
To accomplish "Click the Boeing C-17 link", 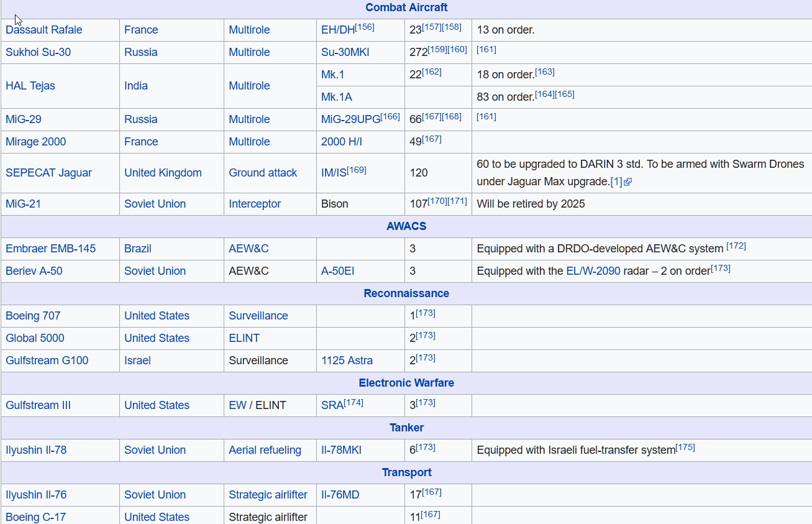I will [x=35, y=517].
